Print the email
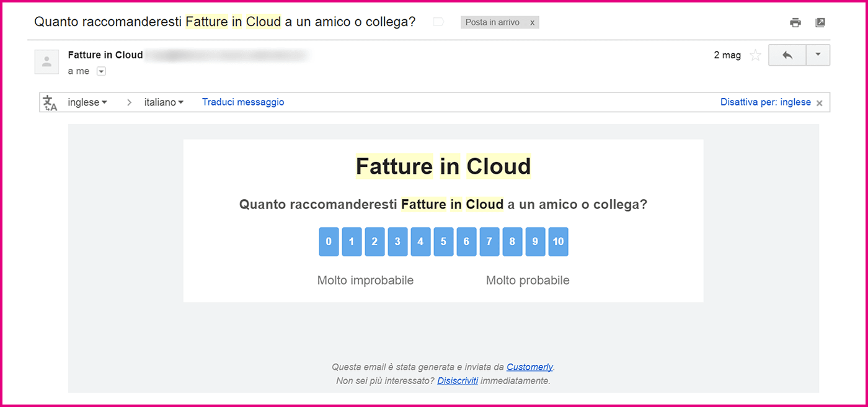The image size is (868, 407). pyautogui.click(x=795, y=22)
